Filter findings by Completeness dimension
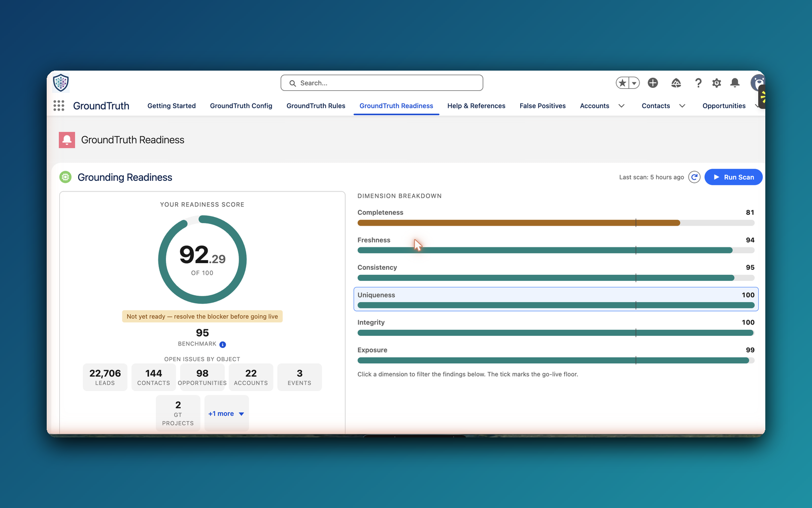 [556, 217]
